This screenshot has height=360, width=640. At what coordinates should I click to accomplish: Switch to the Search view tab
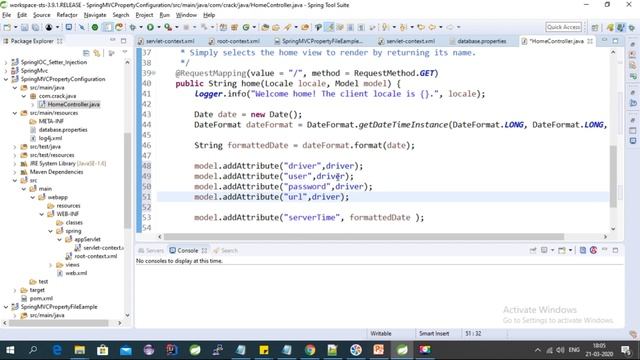click(225, 251)
